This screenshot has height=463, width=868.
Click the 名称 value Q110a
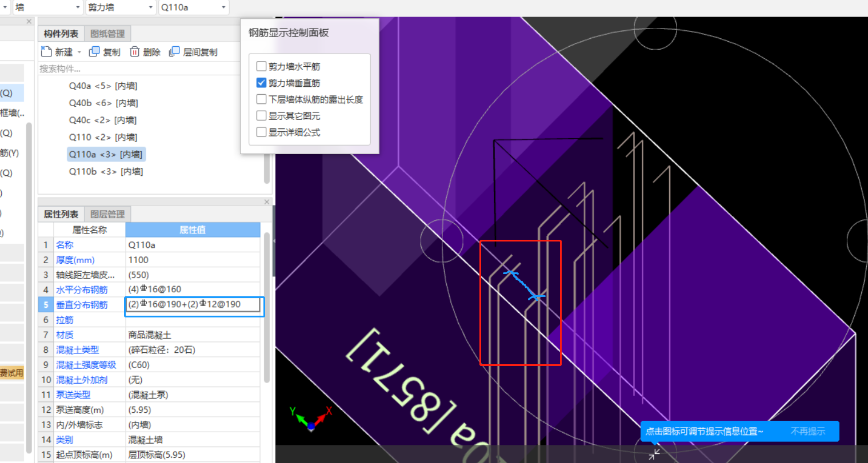click(193, 245)
